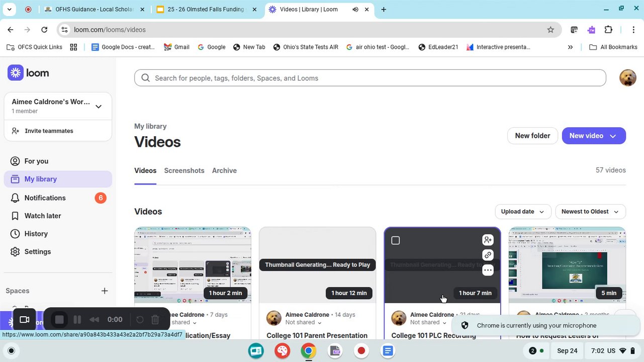The width and height of the screenshot is (644, 362).
Task: Open the user profile avatar menu
Action: pos(628,78)
